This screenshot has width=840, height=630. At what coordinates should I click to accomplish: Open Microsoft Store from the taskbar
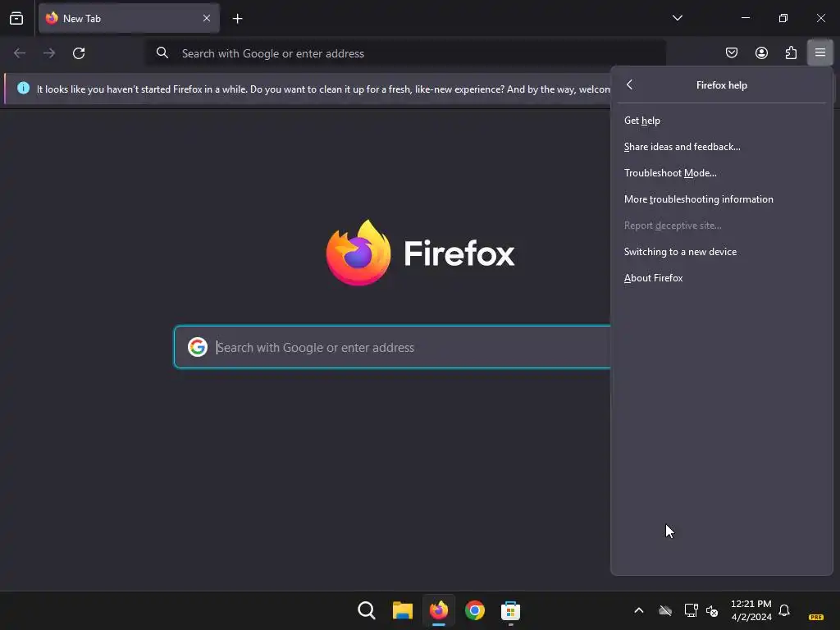coord(510,610)
